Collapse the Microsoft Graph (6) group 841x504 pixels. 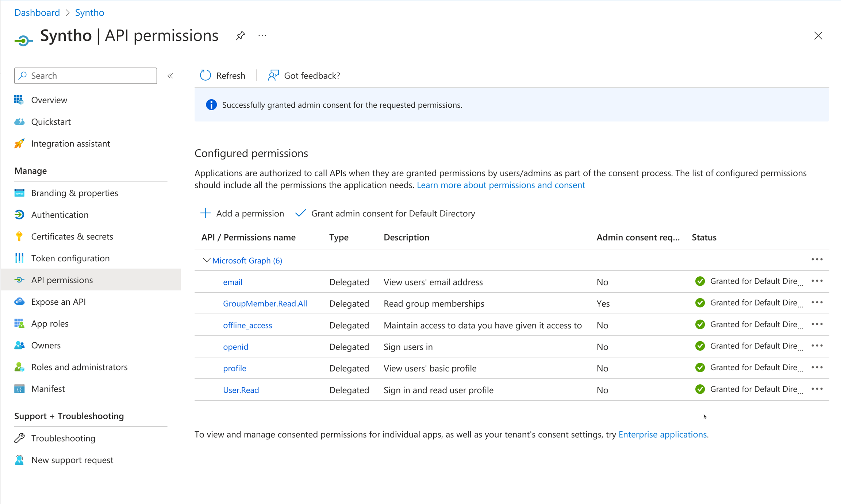206,260
